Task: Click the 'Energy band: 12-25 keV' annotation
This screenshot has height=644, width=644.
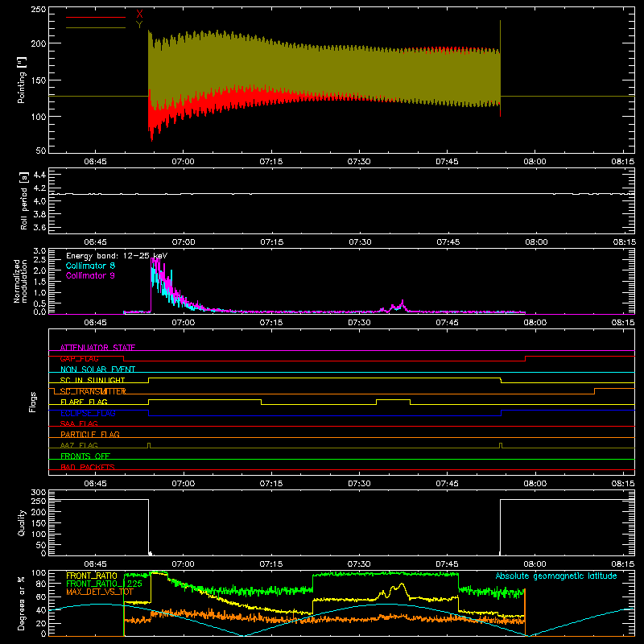Action: (117, 256)
